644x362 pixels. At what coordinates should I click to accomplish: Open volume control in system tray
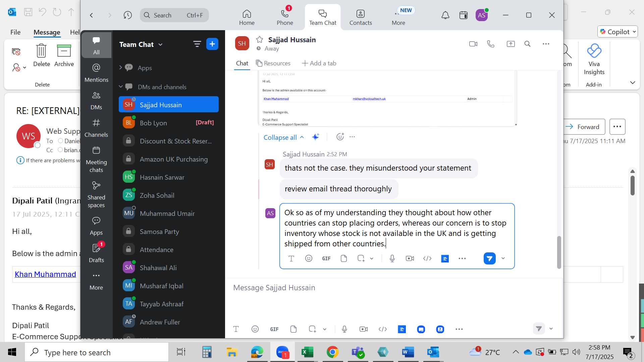coord(576,352)
